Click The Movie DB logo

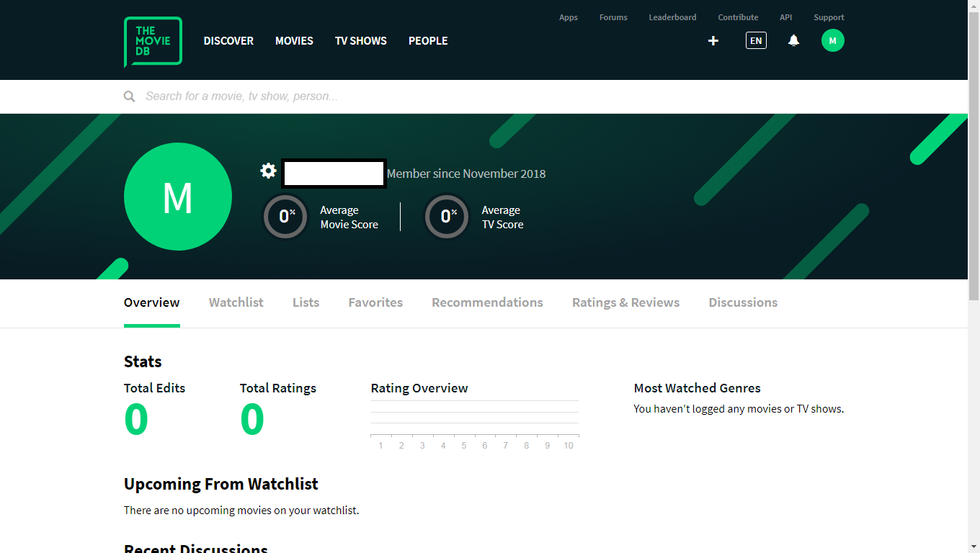[153, 42]
